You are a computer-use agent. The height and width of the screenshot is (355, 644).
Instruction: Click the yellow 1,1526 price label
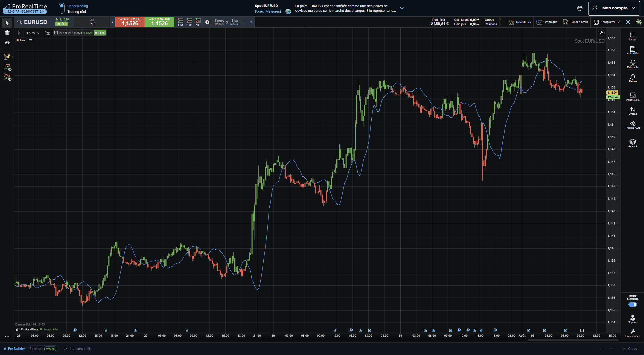[x=612, y=93]
